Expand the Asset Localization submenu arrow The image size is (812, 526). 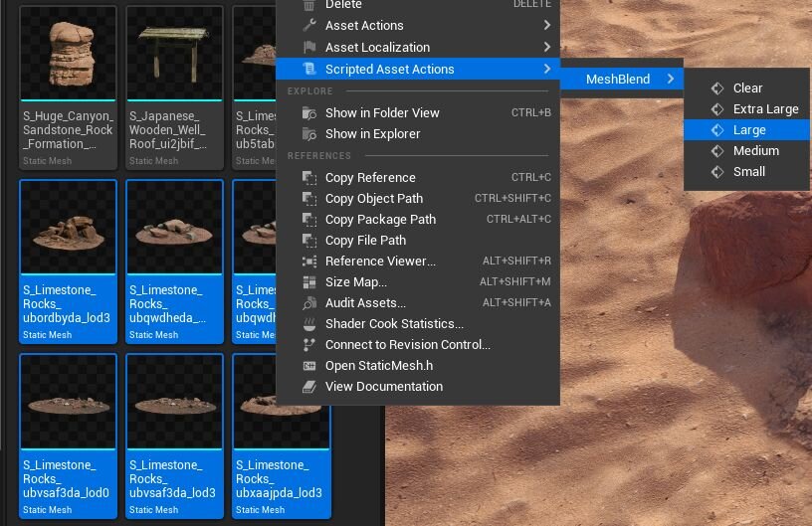pyautogui.click(x=547, y=47)
